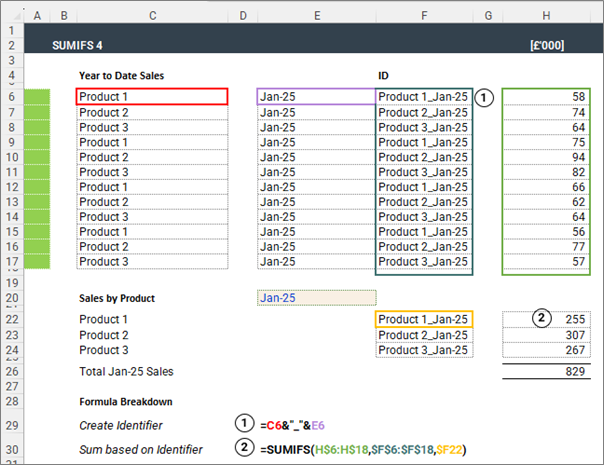Click circled 2 next to Sum based on Identifier

(241, 449)
